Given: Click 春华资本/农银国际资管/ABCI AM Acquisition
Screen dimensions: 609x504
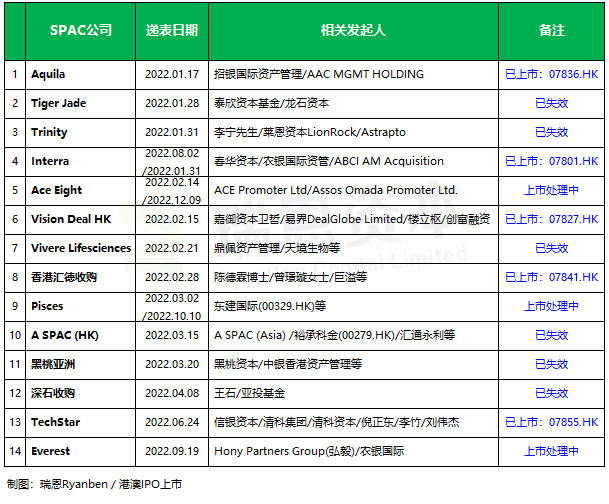Looking at the screenshot, I should (329, 161).
